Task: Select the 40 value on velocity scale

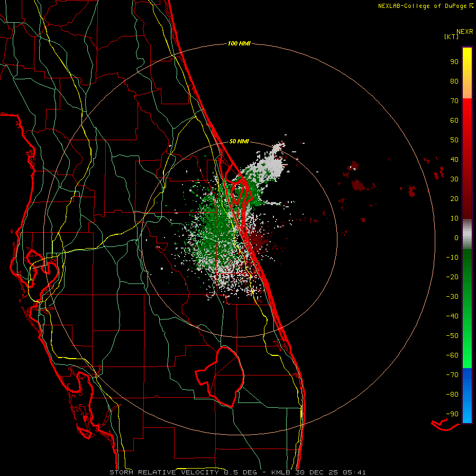Action: 454,159
